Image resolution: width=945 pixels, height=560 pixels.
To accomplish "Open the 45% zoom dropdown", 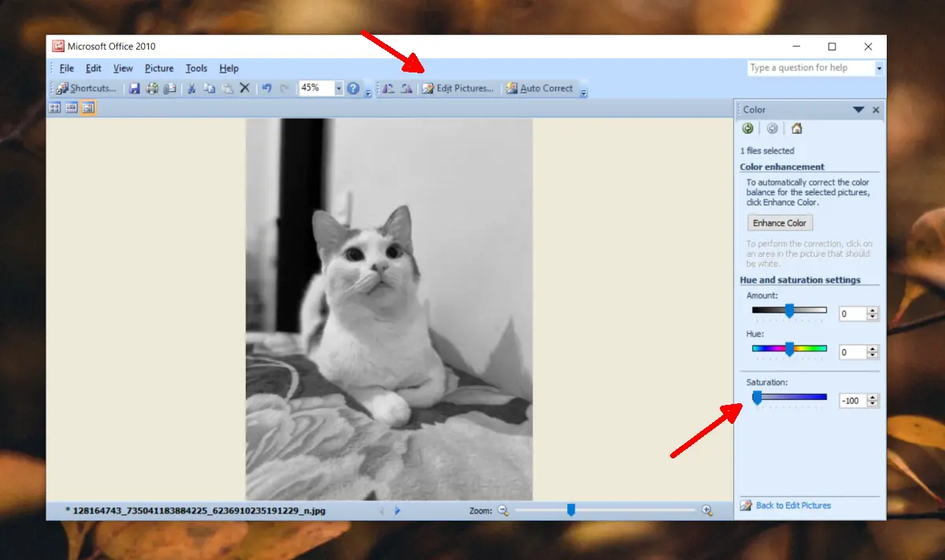I will coord(339,88).
